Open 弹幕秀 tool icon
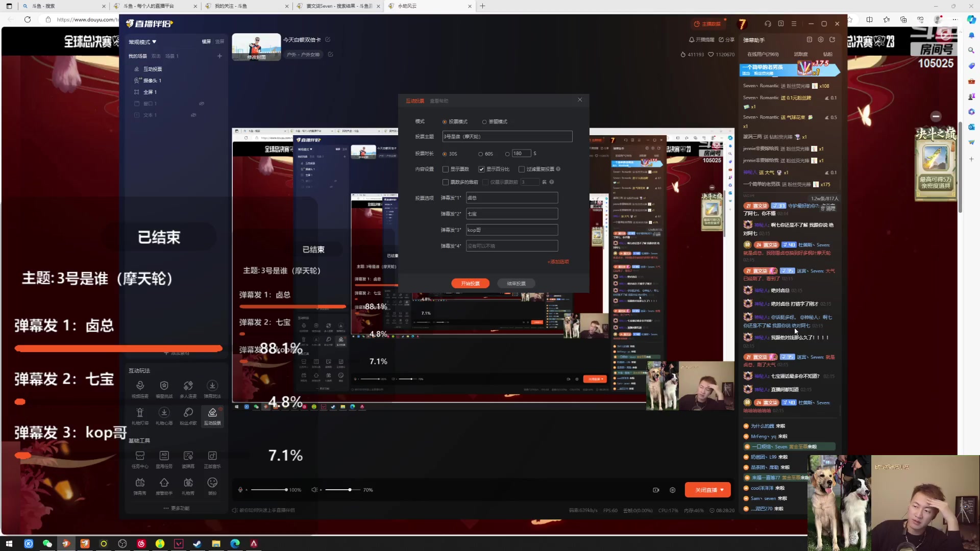Image resolution: width=980 pixels, height=551 pixels. coord(140,486)
